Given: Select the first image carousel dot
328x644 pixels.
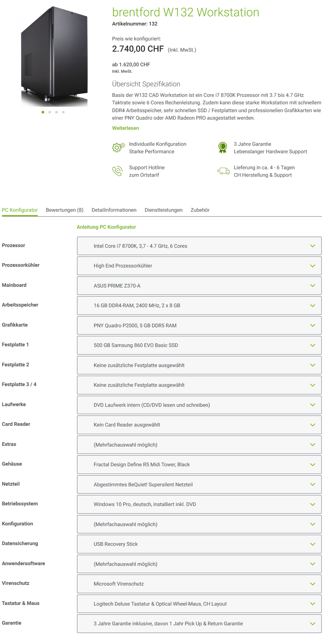Looking at the screenshot, I should [x=43, y=112].
